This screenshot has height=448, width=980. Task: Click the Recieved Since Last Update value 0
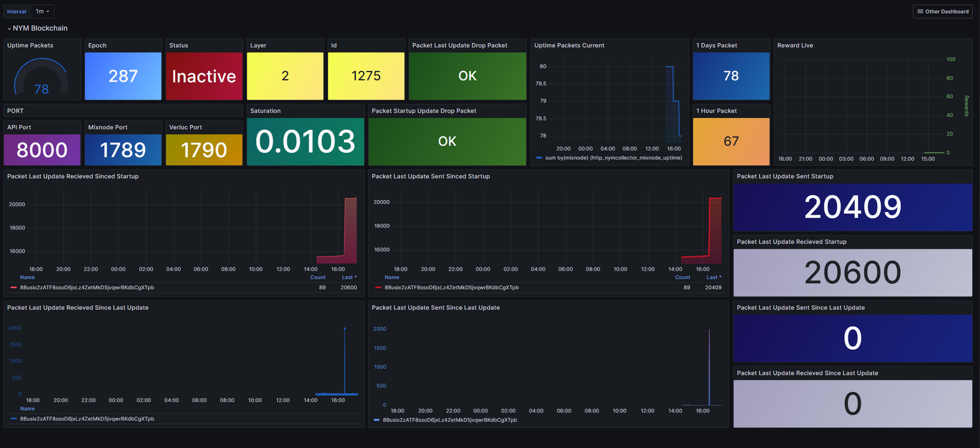[x=853, y=404]
